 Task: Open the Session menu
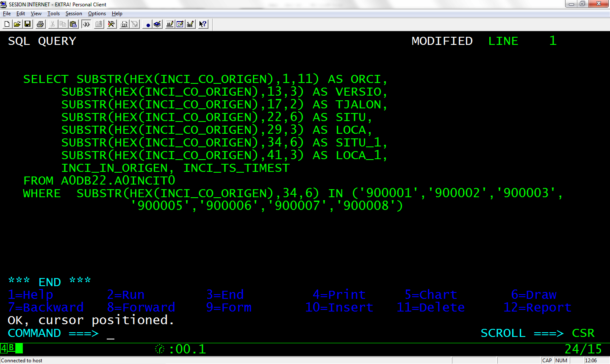73,13
